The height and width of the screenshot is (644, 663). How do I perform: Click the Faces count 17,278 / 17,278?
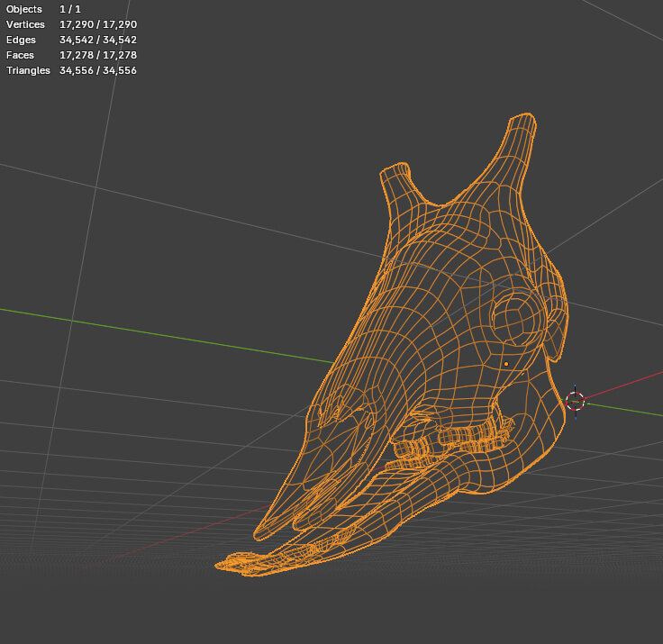98,55
